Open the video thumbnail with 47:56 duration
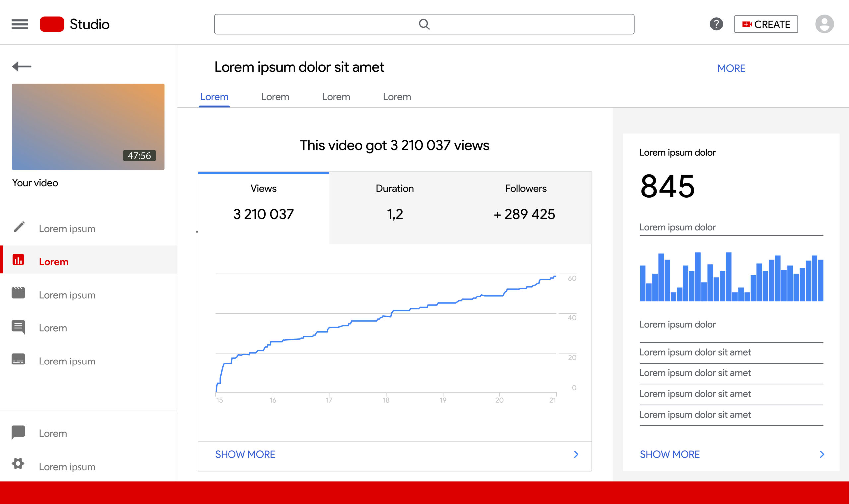 (x=88, y=127)
